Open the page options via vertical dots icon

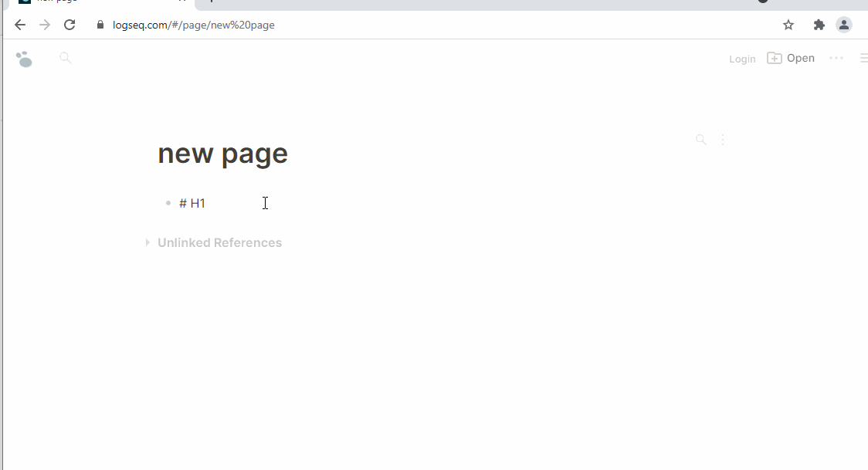point(723,139)
